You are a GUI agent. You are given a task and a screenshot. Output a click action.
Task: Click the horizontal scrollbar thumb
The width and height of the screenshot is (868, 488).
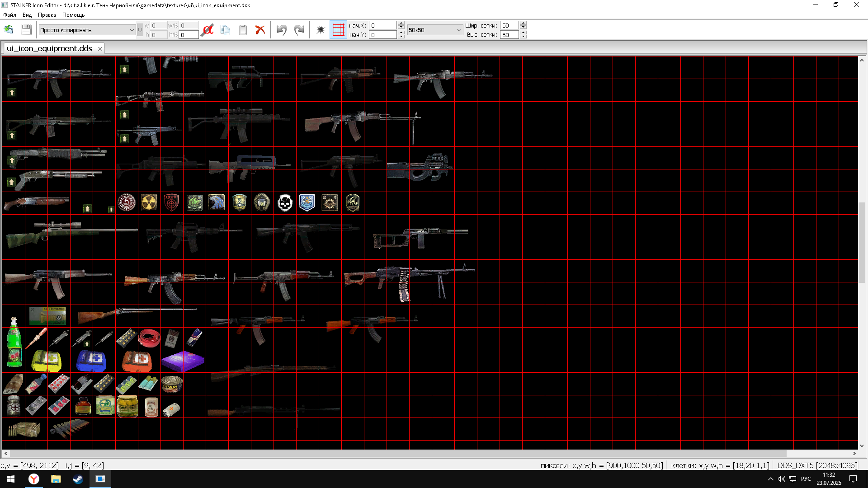click(398, 453)
